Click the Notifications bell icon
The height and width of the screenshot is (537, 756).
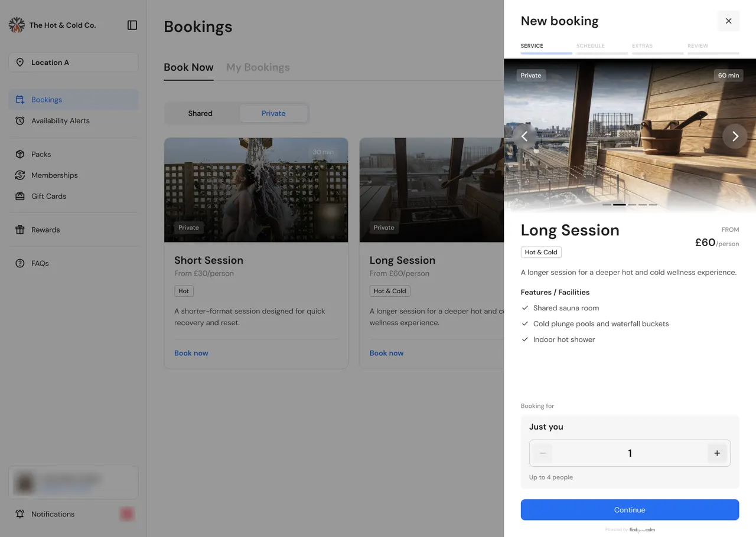pos(20,514)
